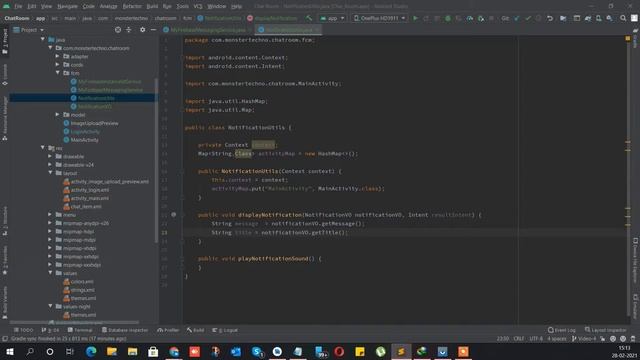The height and width of the screenshot is (360, 640).
Task: Hide the Project panel with the minus icon
Action: pyautogui.click(x=153, y=30)
